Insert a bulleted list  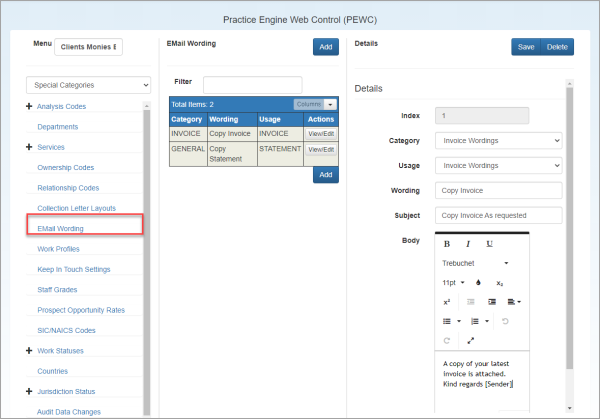click(x=447, y=321)
